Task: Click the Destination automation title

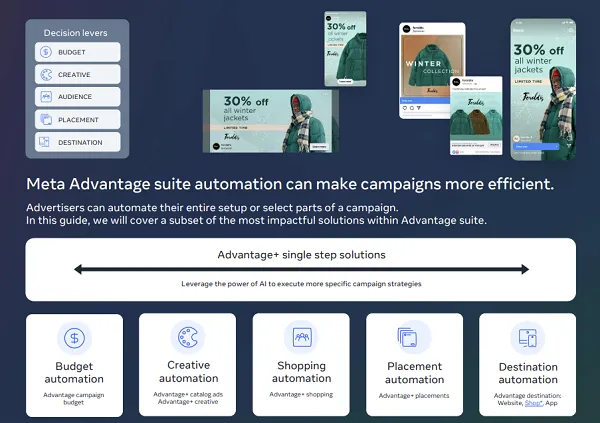Action: [x=528, y=373]
